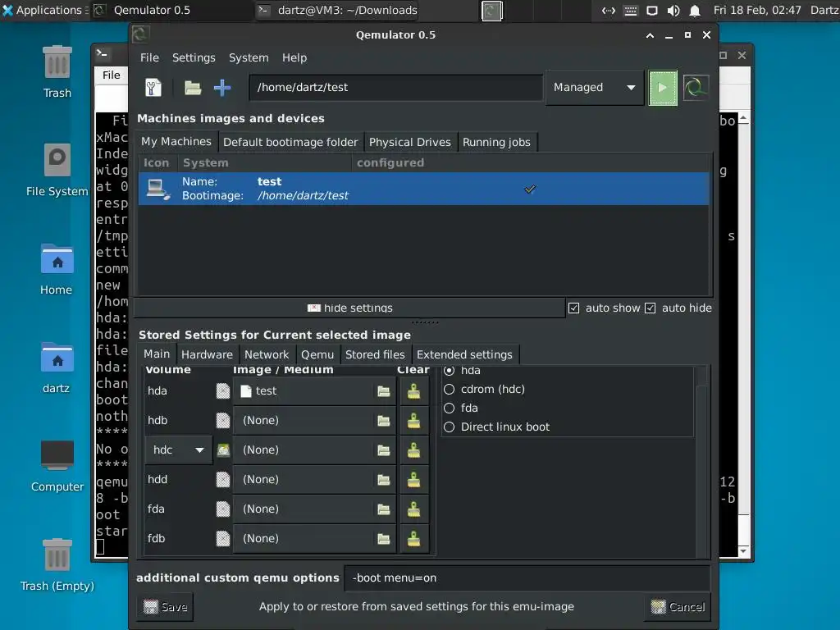Click the hda media type icon
The height and width of the screenshot is (630, 840).
coord(223,391)
